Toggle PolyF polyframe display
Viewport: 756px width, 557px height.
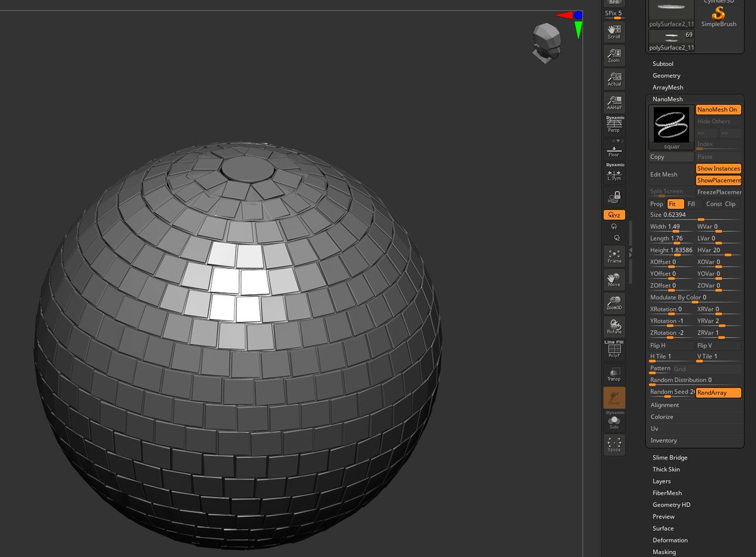coord(614,350)
